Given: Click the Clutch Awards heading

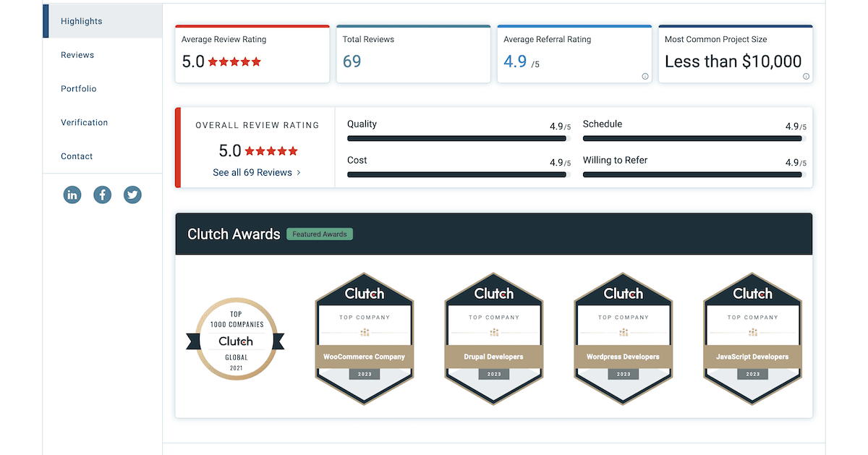Looking at the screenshot, I should [234, 234].
